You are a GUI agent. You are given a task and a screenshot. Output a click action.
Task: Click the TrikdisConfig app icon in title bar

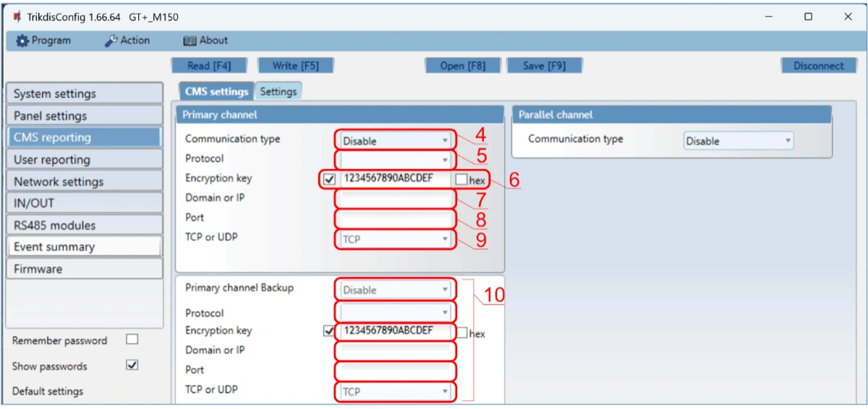coord(17,17)
